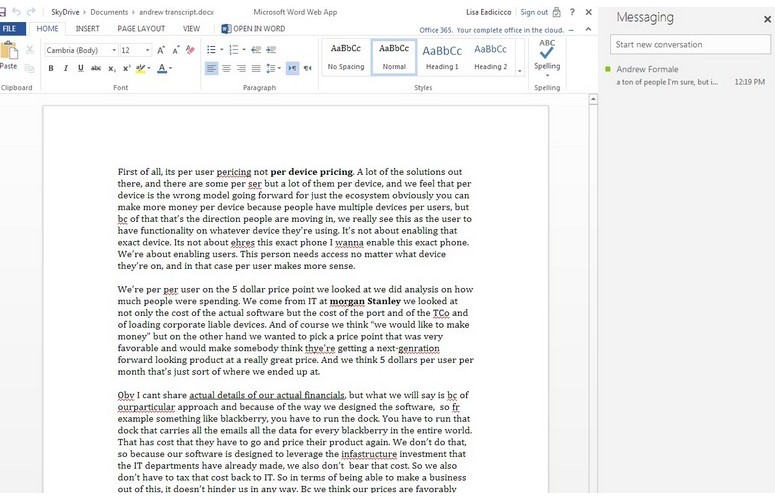Click the document scrollbar up arrow

pyautogui.click(x=593, y=99)
